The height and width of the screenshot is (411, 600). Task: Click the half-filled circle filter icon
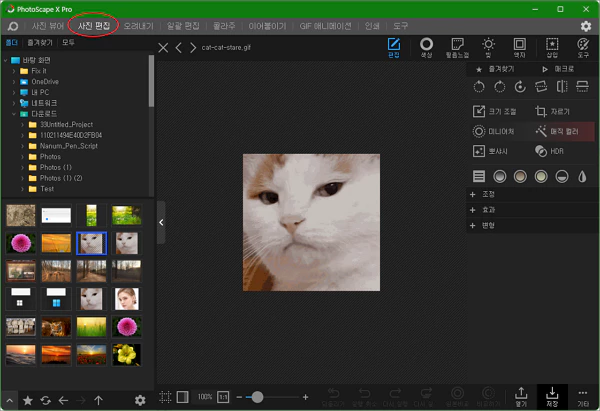pyautogui.click(x=562, y=176)
